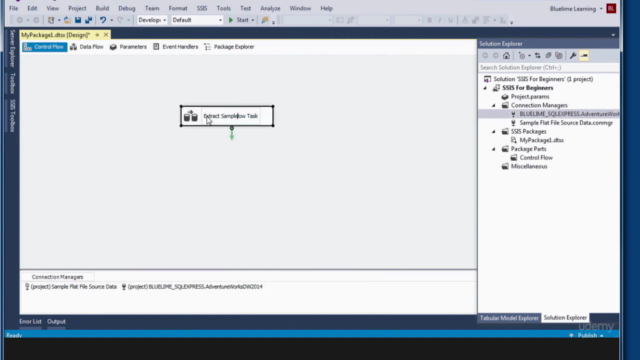Switch to the Data Flow designer tab
Viewport: 640px width, 360px height.
coord(87,47)
